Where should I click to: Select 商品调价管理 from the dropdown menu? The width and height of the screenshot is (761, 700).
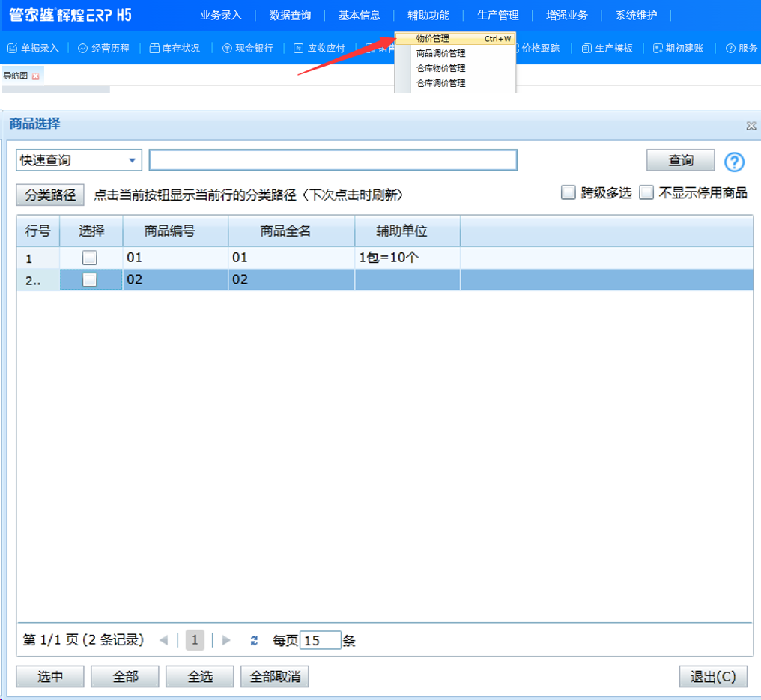click(x=441, y=53)
